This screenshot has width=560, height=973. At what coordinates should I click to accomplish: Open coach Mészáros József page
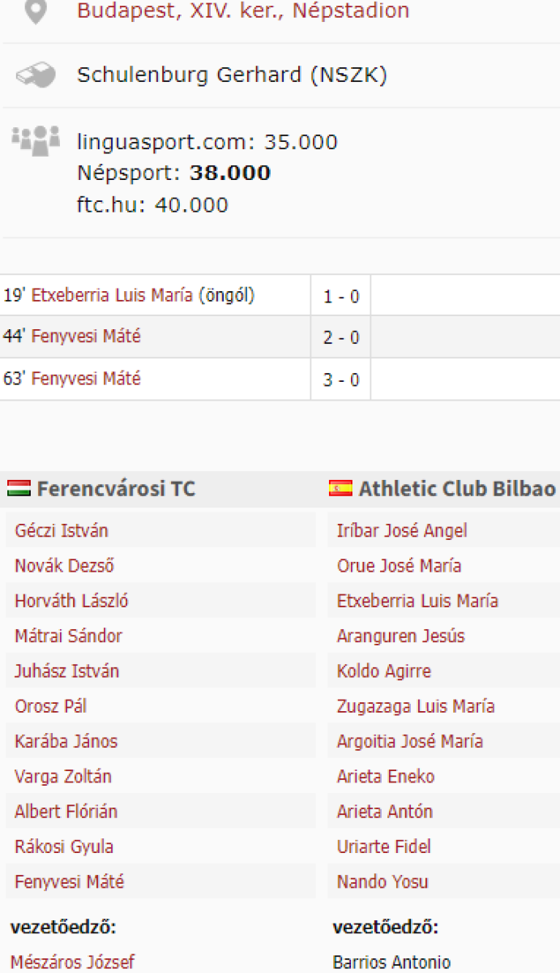coord(73,962)
